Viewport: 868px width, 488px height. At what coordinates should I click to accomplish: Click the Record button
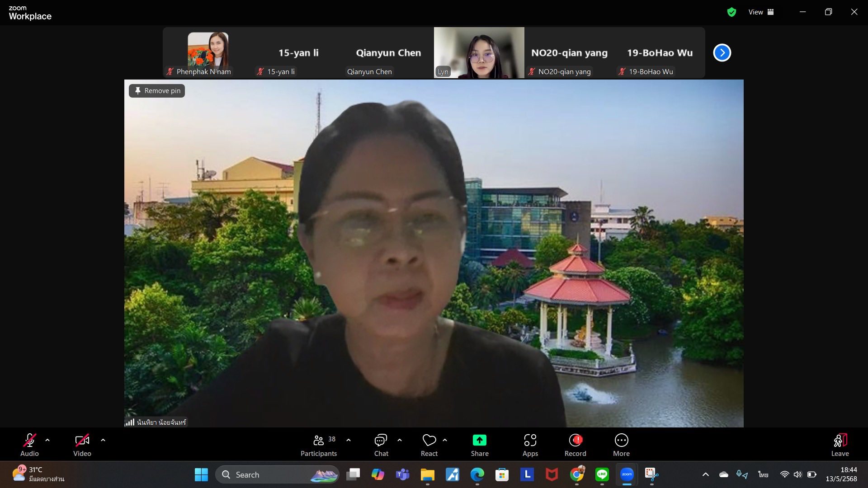click(x=575, y=445)
